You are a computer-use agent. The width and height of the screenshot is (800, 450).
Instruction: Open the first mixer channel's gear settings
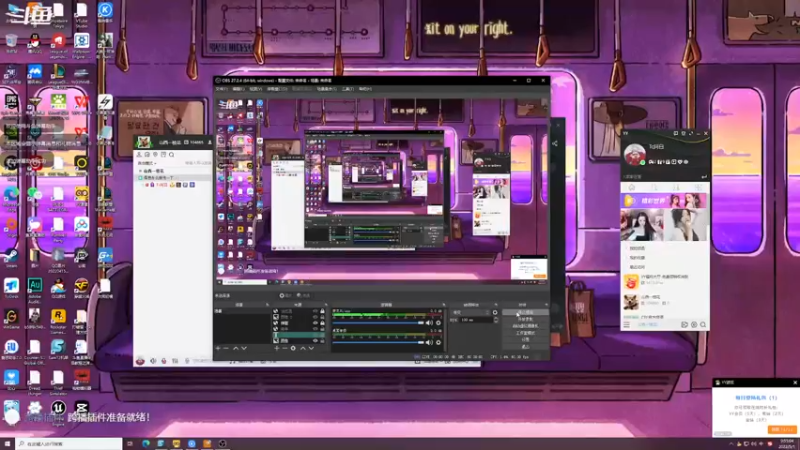click(438, 323)
